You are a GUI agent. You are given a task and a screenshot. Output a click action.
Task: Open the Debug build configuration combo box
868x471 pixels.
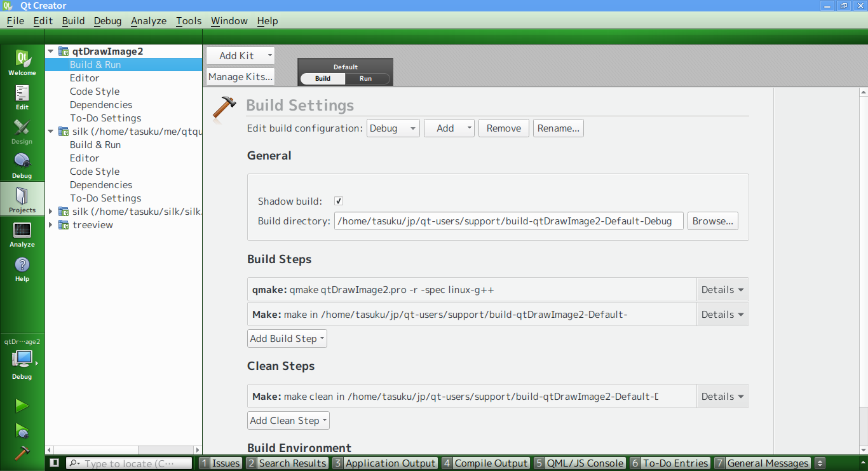pyautogui.click(x=393, y=128)
